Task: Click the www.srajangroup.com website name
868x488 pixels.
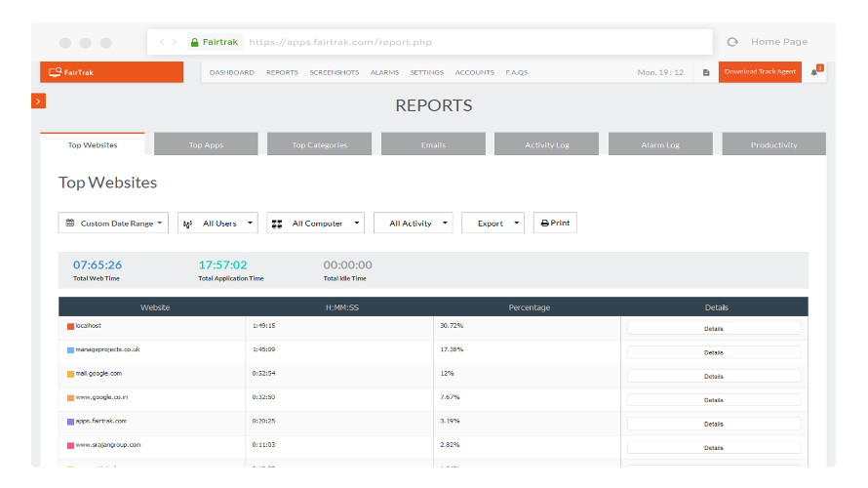Action: click(x=108, y=445)
